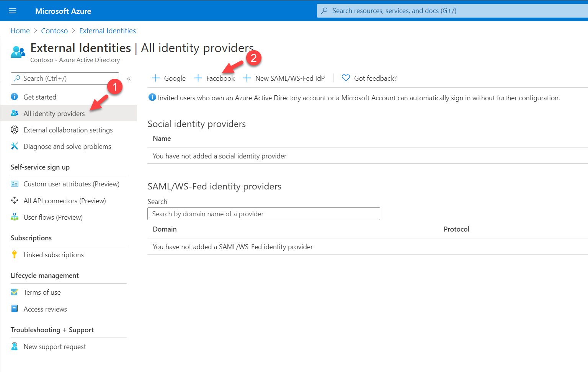Screen dimensions: 588x372
Task: Add New SAML/WS-Fed IdP
Action: point(284,78)
